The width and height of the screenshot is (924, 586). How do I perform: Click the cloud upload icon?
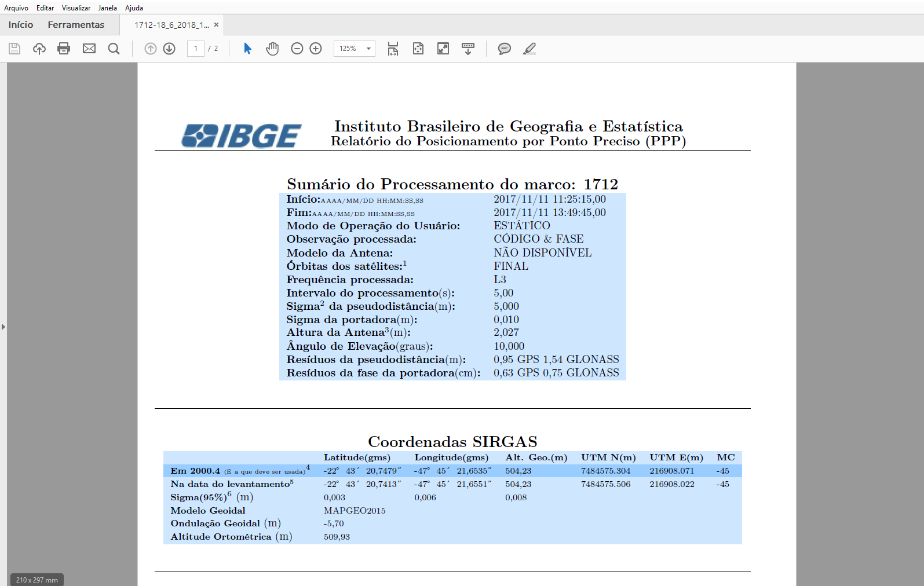point(39,49)
